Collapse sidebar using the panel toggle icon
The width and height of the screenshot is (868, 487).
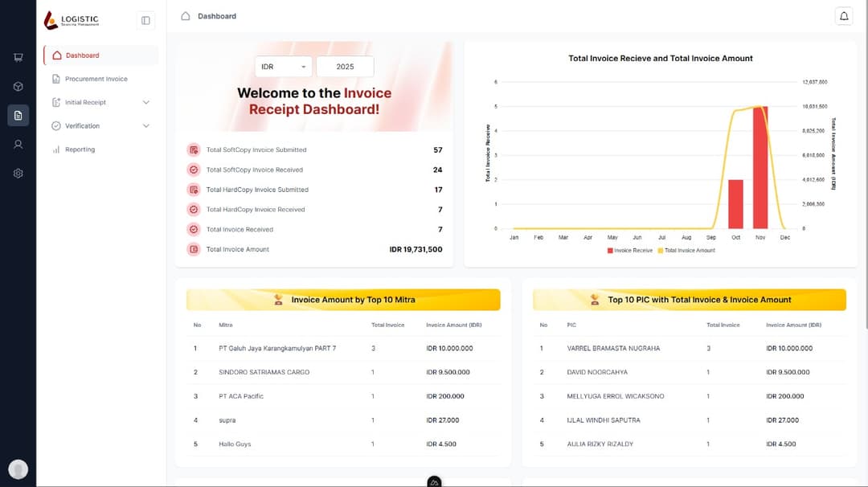145,20
